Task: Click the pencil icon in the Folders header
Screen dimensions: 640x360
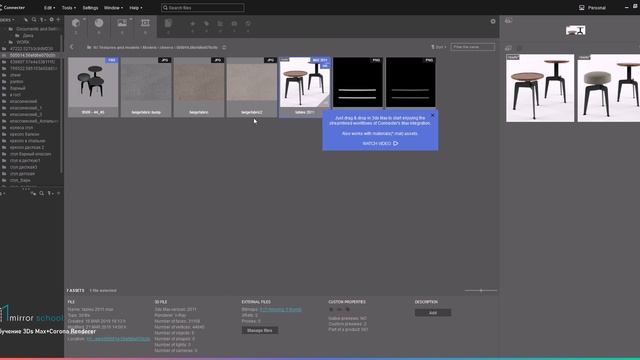Action: [x=26, y=20]
